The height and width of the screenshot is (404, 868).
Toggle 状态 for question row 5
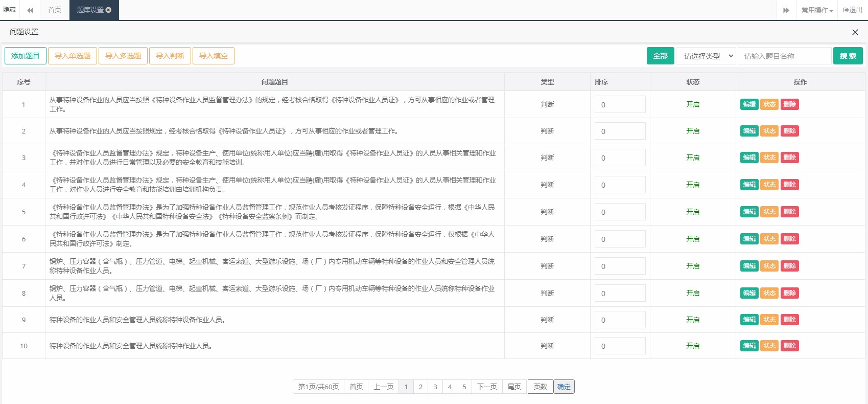[769, 212]
